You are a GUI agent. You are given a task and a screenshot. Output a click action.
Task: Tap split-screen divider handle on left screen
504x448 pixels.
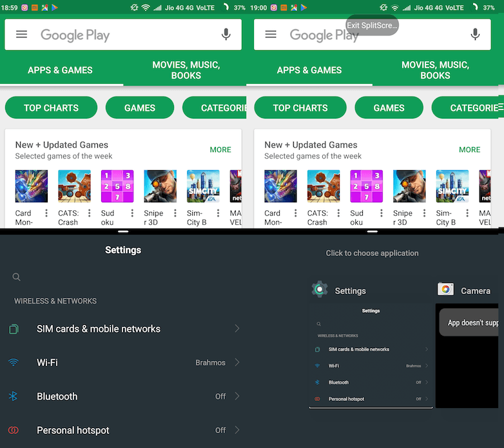click(123, 231)
